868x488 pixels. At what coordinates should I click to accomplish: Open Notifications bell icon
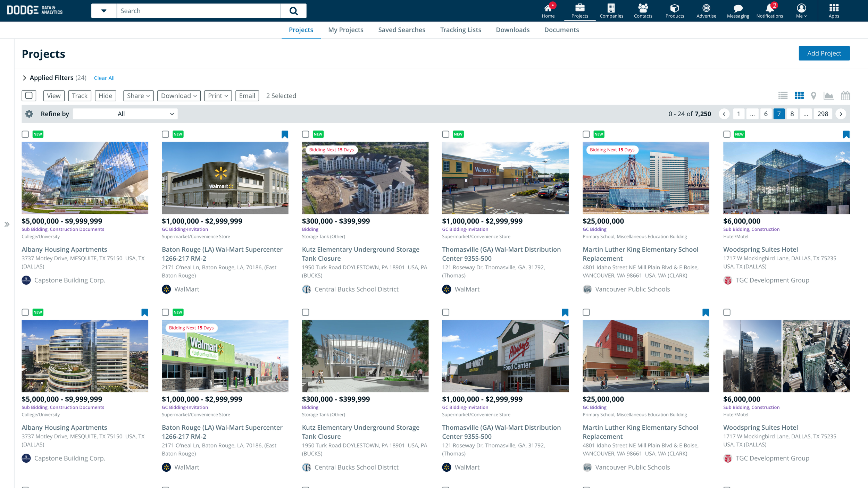click(770, 11)
